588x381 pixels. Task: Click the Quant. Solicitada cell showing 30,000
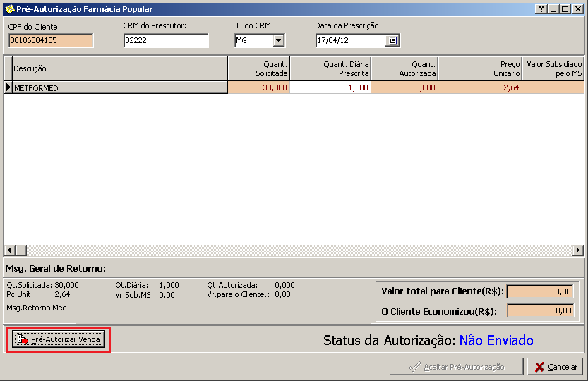tap(259, 87)
